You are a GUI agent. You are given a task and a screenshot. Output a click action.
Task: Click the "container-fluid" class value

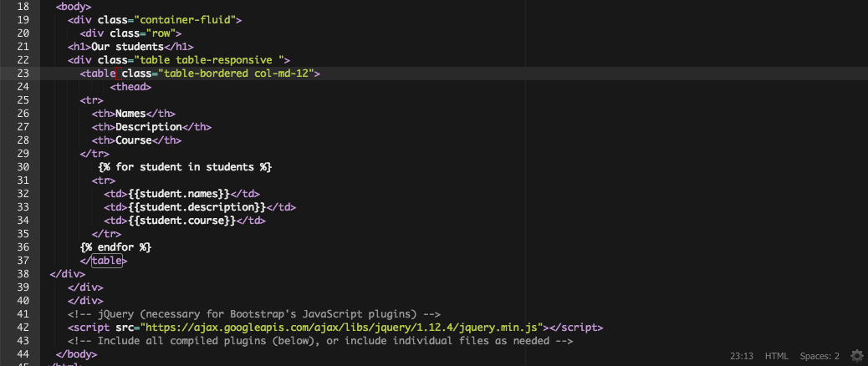pyautogui.click(x=185, y=20)
